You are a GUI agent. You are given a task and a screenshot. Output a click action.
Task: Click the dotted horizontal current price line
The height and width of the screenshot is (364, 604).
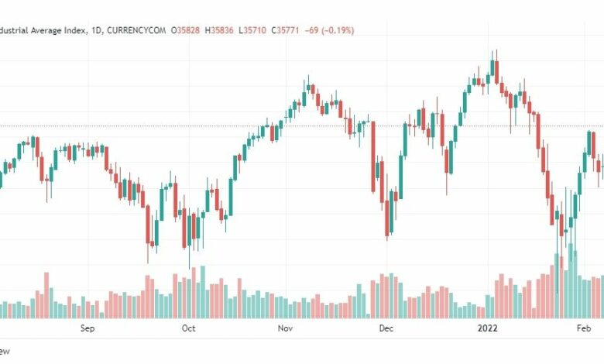302,126
